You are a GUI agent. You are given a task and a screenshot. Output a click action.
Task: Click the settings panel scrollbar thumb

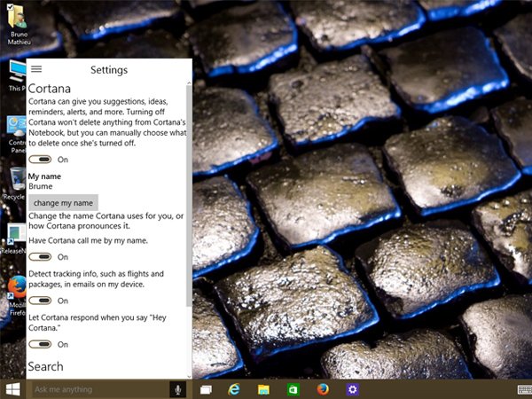pyautogui.click(x=190, y=195)
